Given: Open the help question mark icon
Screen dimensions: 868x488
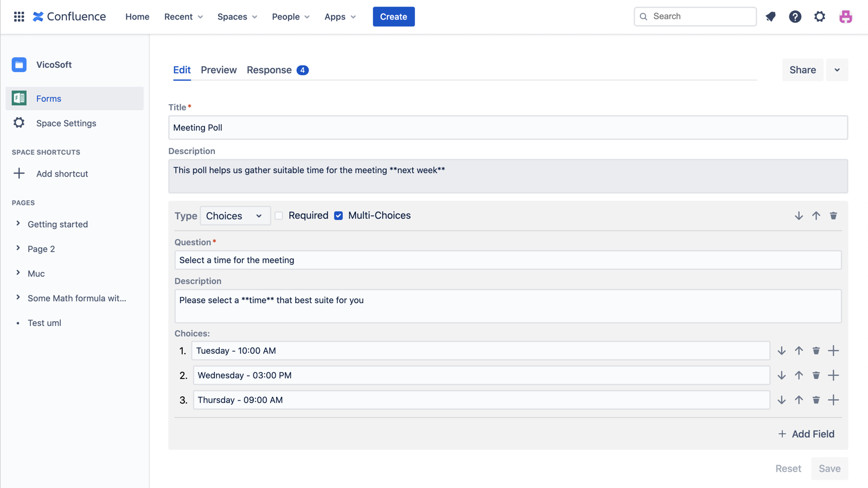Looking at the screenshot, I should click(x=795, y=17).
